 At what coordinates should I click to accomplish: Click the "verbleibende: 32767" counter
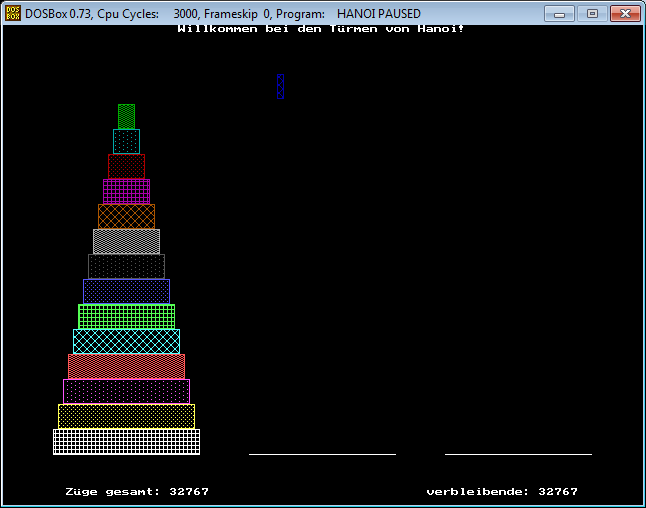coord(501,492)
